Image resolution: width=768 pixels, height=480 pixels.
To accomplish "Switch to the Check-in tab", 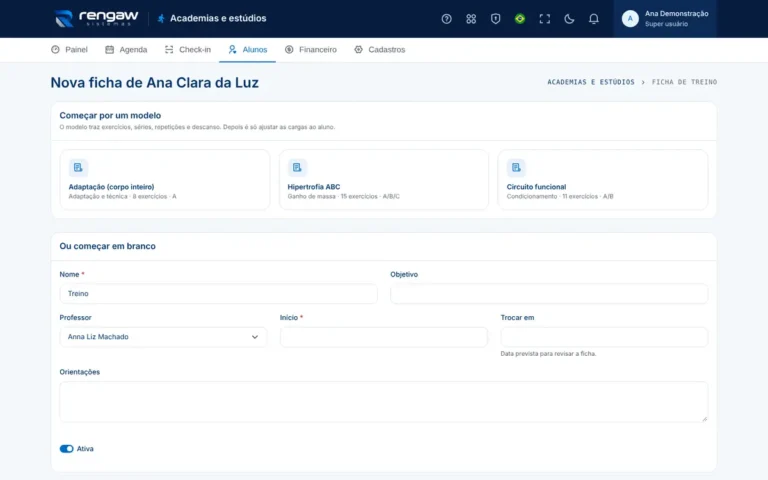I will coord(188,49).
